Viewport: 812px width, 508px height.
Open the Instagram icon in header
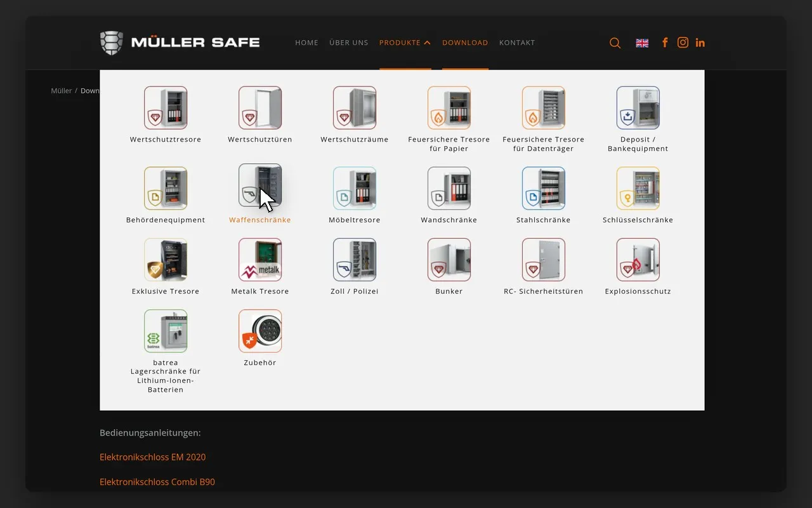pyautogui.click(x=683, y=43)
